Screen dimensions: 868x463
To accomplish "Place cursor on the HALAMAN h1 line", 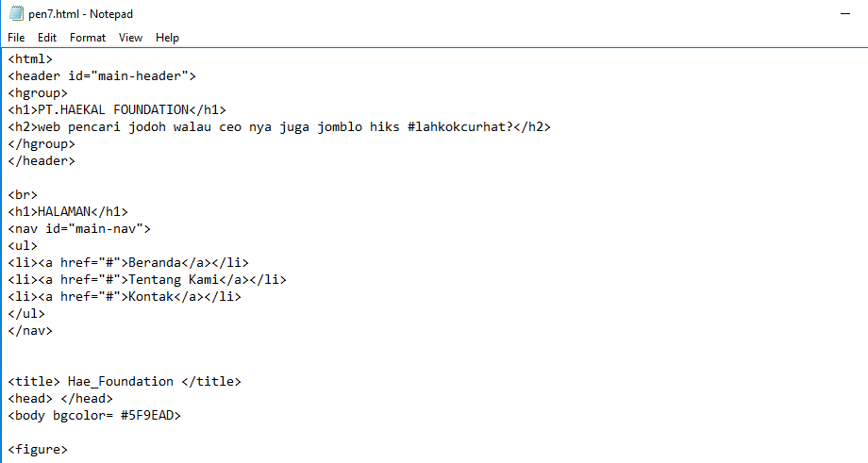I will [x=68, y=212].
